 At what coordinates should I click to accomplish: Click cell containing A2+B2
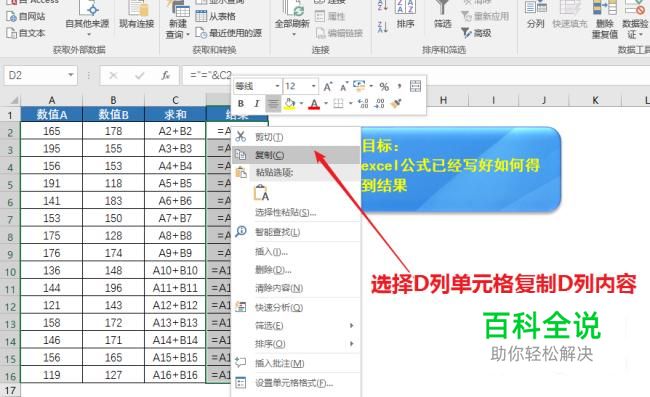(x=175, y=131)
